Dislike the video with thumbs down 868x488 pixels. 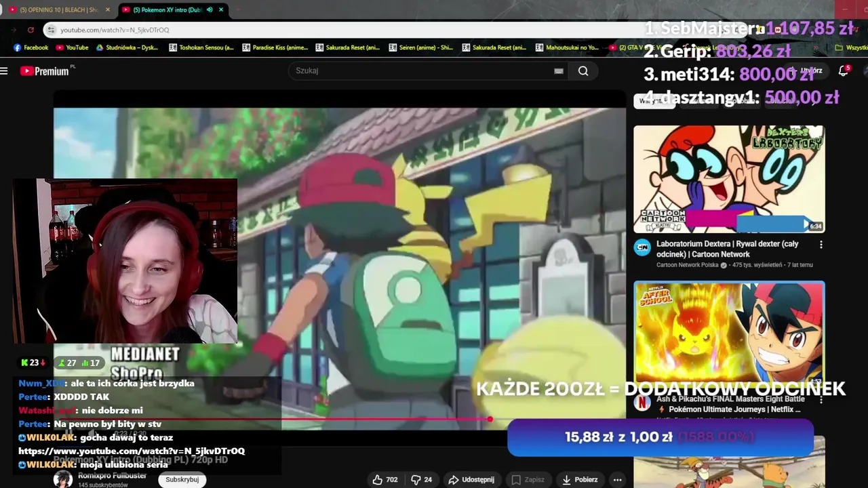tap(422, 479)
